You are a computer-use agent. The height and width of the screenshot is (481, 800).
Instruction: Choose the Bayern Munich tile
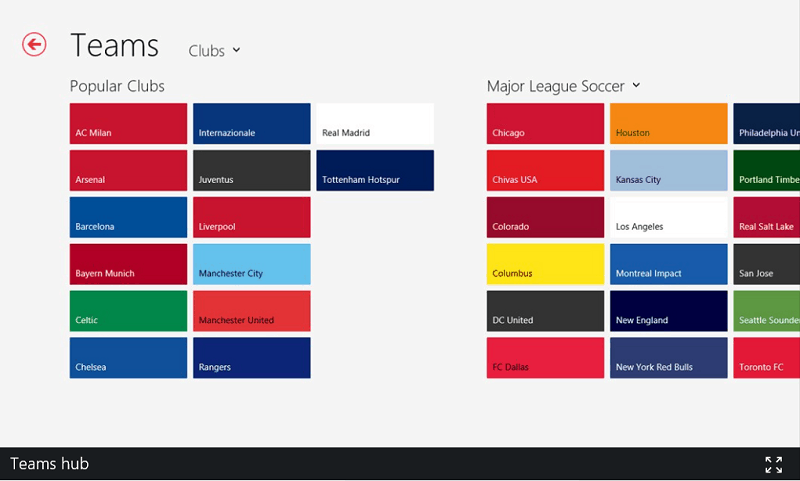coord(129,264)
